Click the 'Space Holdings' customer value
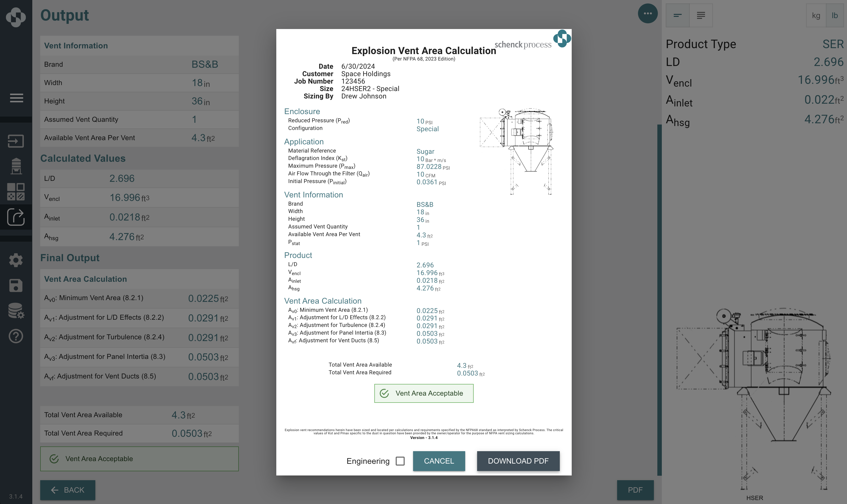The image size is (847, 504). (366, 74)
